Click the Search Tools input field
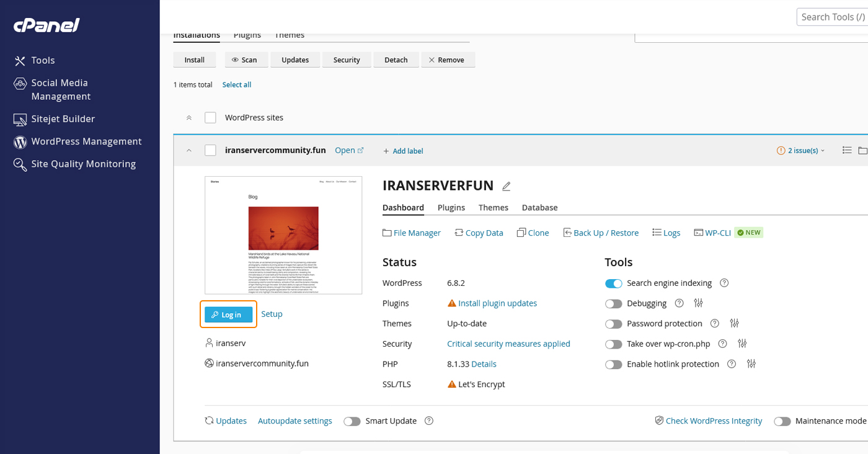The width and height of the screenshot is (868, 454). [832, 17]
